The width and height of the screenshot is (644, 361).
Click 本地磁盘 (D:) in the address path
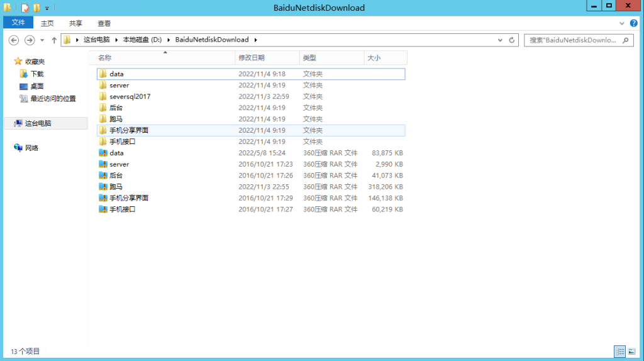click(142, 40)
